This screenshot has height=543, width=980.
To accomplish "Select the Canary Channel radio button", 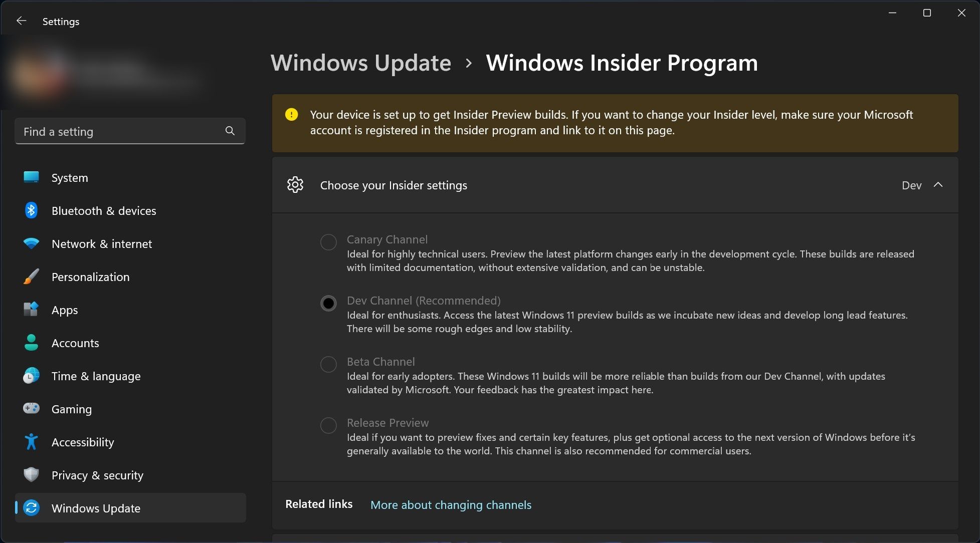I will tap(328, 242).
